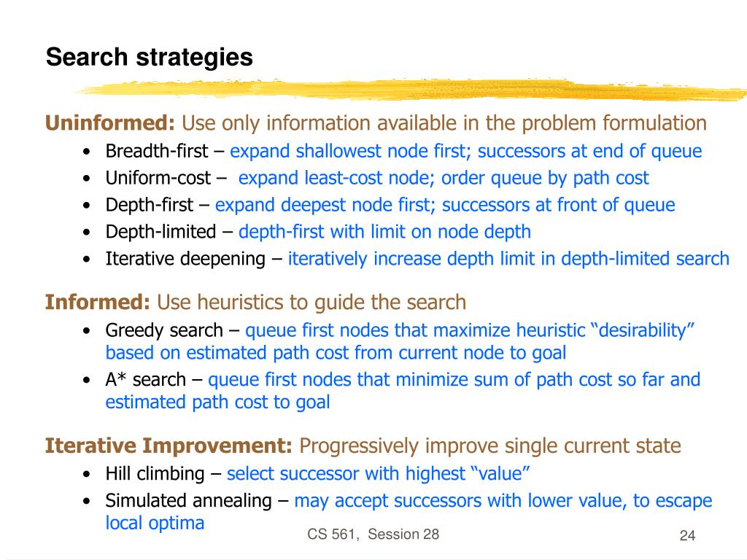Image resolution: width=747 pixels, height=560 pixels.
Task: Click the 'Iterative deepening' bullet label
Action: click(x=185, y=259)
